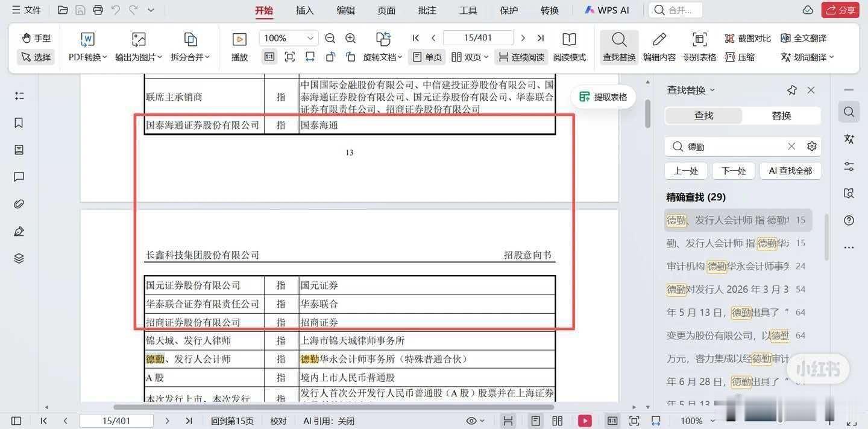Click the zoom in magnifier icon

point(351,38)
